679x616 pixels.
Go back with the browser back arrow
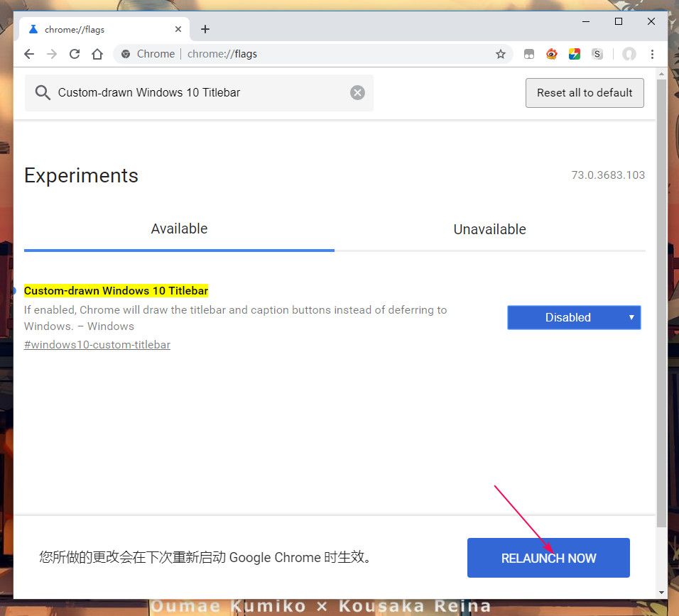(x=29, y=54)
